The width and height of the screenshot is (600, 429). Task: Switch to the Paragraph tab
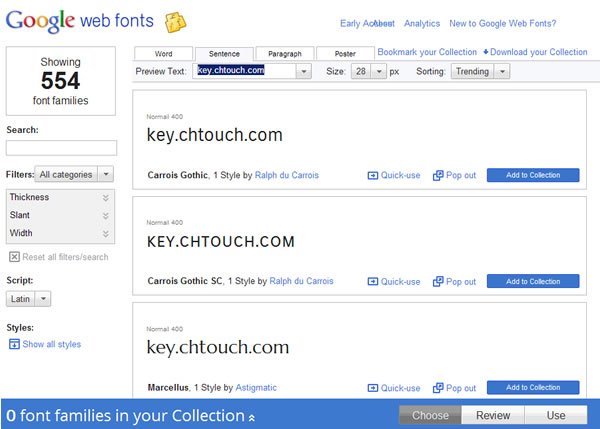click(284, 54)
